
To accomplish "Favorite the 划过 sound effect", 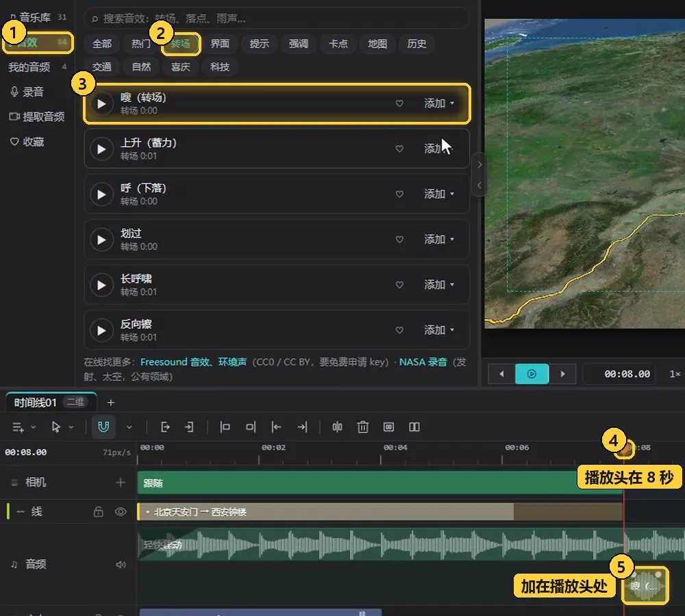I will (399, 240).
